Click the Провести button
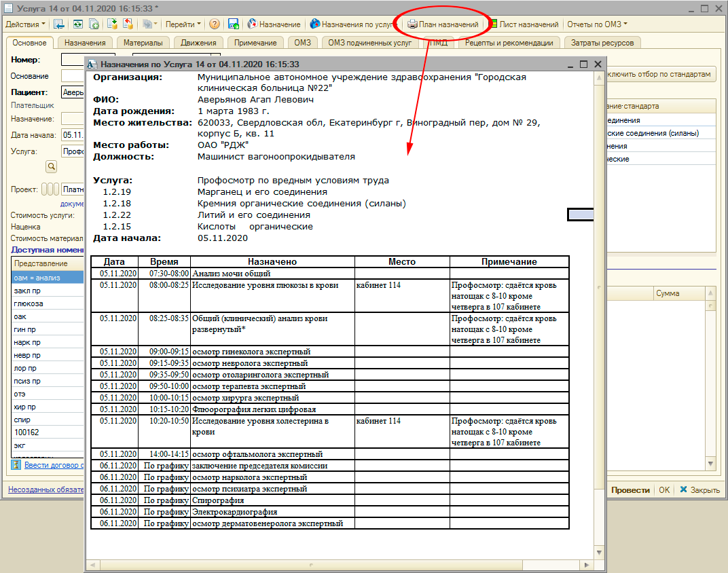 tap(630, 490)
